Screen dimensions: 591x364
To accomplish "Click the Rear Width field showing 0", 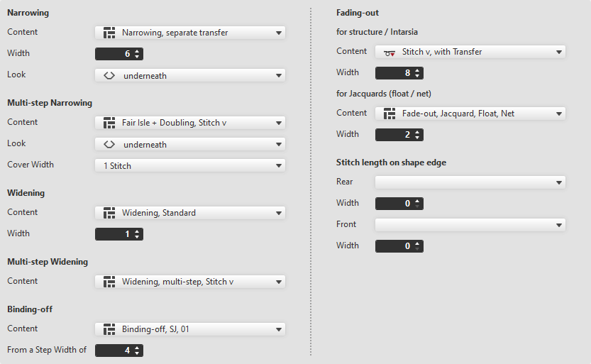I will (394, 204).
